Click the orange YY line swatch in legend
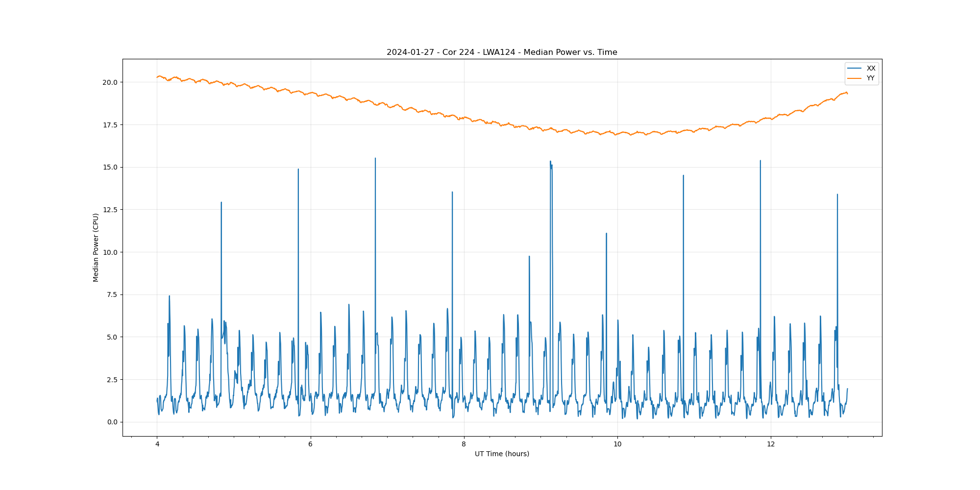The width and height of the screenshot is (980, 490). (855, 78)
